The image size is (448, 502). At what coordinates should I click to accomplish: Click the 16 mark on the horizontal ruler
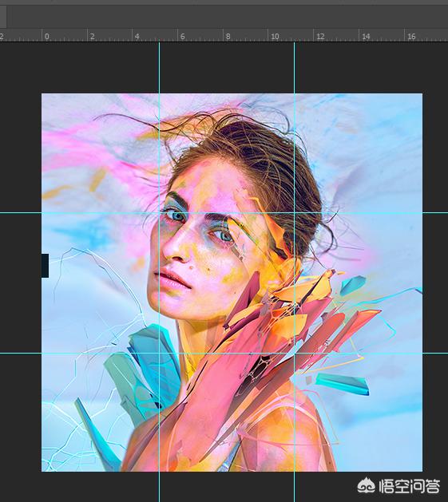click(411, 36)
